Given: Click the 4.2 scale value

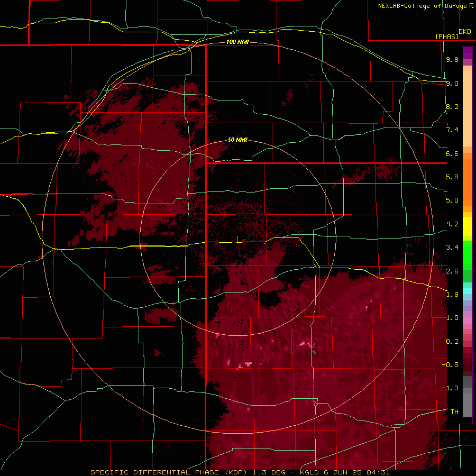Looking at the screenshot, I should tap(452, 224).
